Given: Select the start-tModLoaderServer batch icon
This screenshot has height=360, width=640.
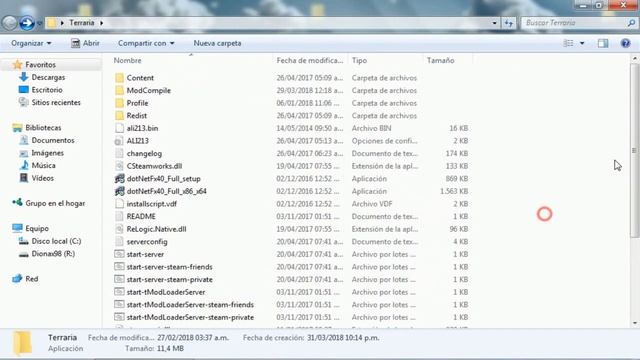Looking at the screenshot, I should pyautogui.click(x=119, y=292).
